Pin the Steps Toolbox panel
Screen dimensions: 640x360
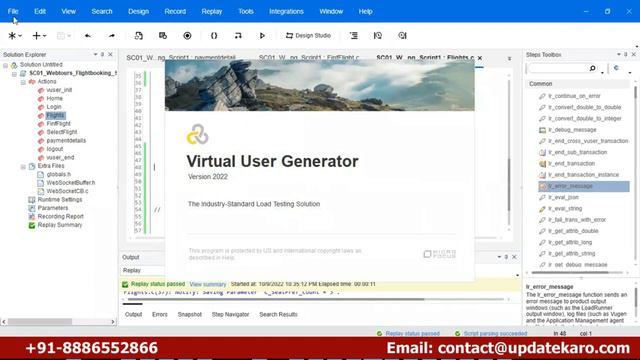[626, 54]
